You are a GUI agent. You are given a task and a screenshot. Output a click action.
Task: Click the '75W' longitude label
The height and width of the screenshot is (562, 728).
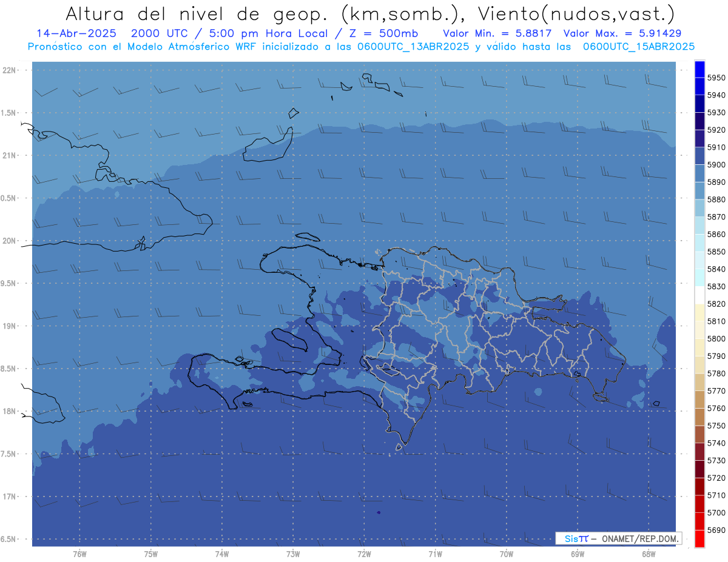tap(150, 554)
